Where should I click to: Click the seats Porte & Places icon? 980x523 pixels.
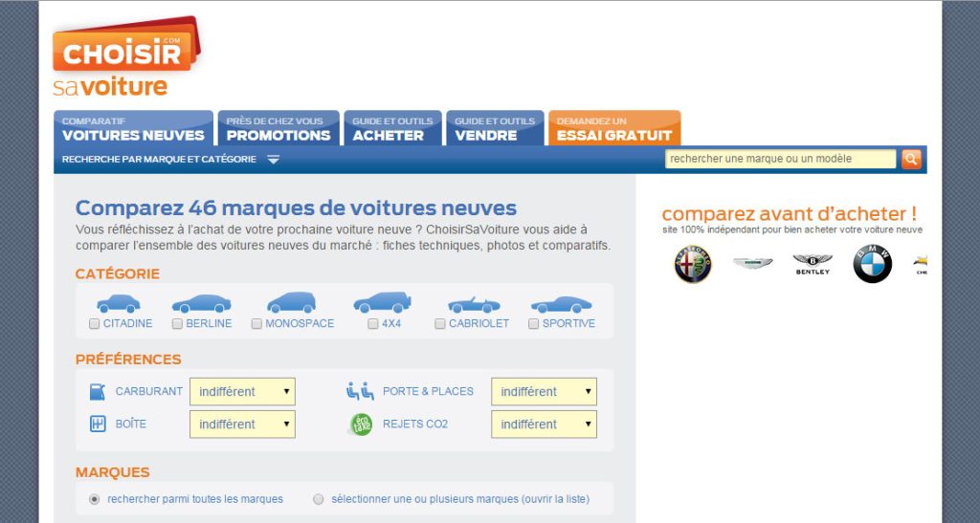click(360, 391)
